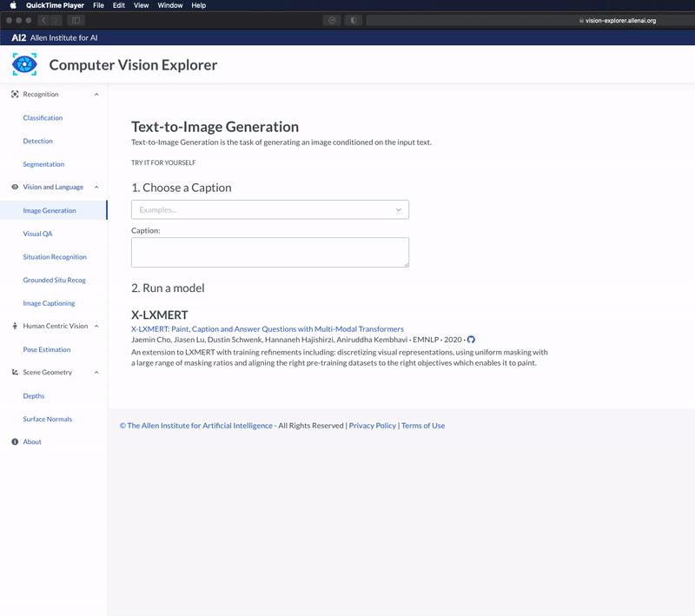This screenshot has height=616, width=695.
Task: Open Situation Recognition page
Action: 55,257
